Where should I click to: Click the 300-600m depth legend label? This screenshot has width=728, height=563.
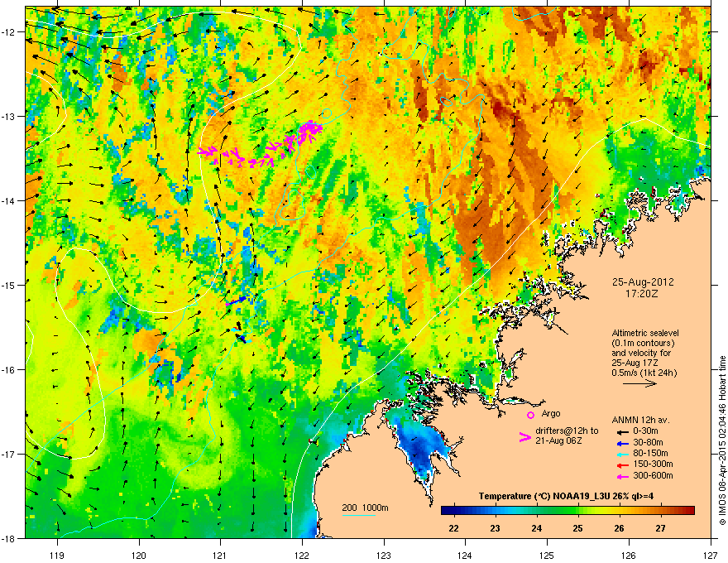click(653, 476)
